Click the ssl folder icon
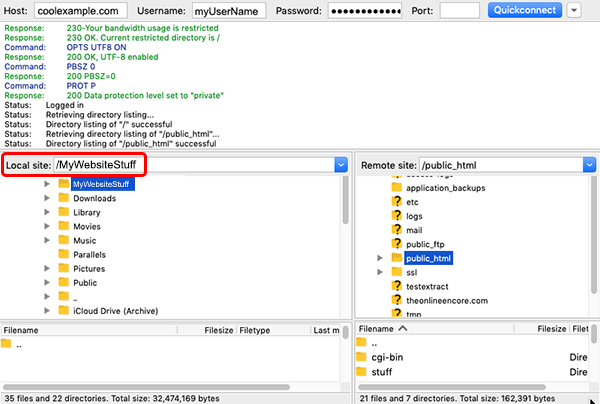This screenshot has height=404, width=600. click(397, 272)
